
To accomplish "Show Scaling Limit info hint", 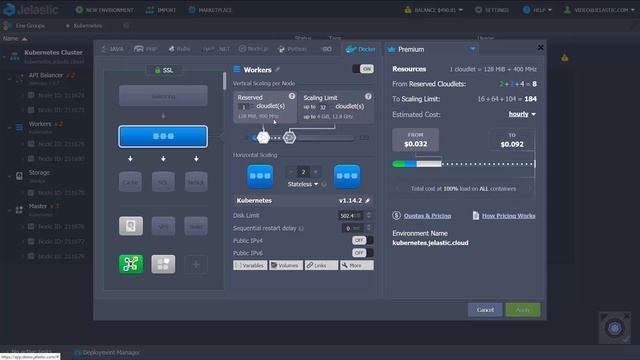I will (x=368, y=96).
